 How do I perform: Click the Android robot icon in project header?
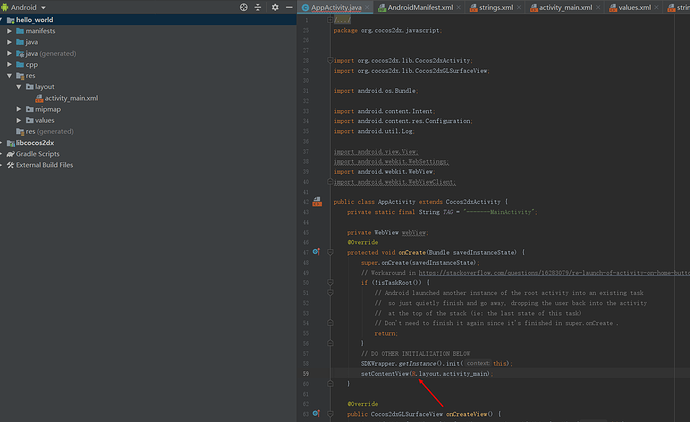7,7
